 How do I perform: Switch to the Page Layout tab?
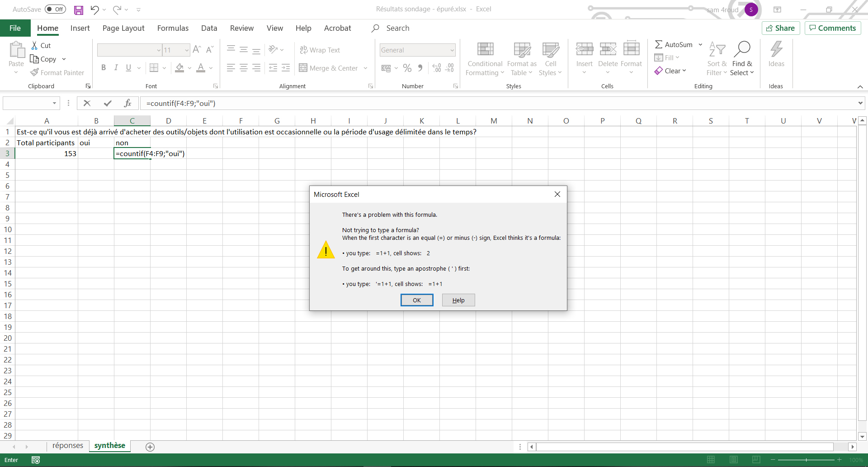pos(123,28)
